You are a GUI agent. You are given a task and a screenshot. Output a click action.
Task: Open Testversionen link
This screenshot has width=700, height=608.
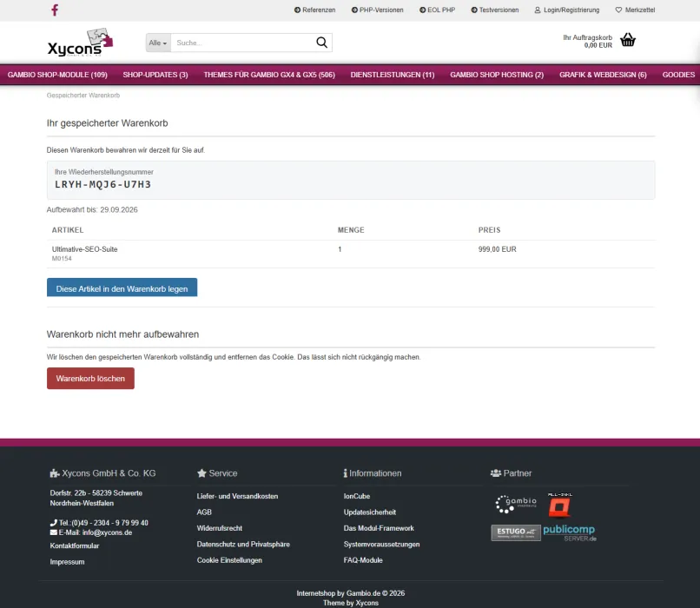pos(495,10)
